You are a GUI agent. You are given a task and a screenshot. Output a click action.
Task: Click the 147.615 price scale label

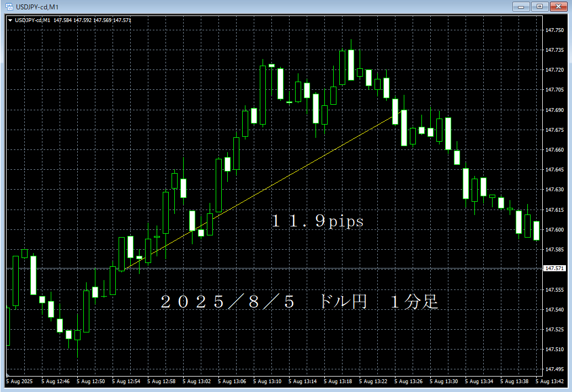(554, 210)
